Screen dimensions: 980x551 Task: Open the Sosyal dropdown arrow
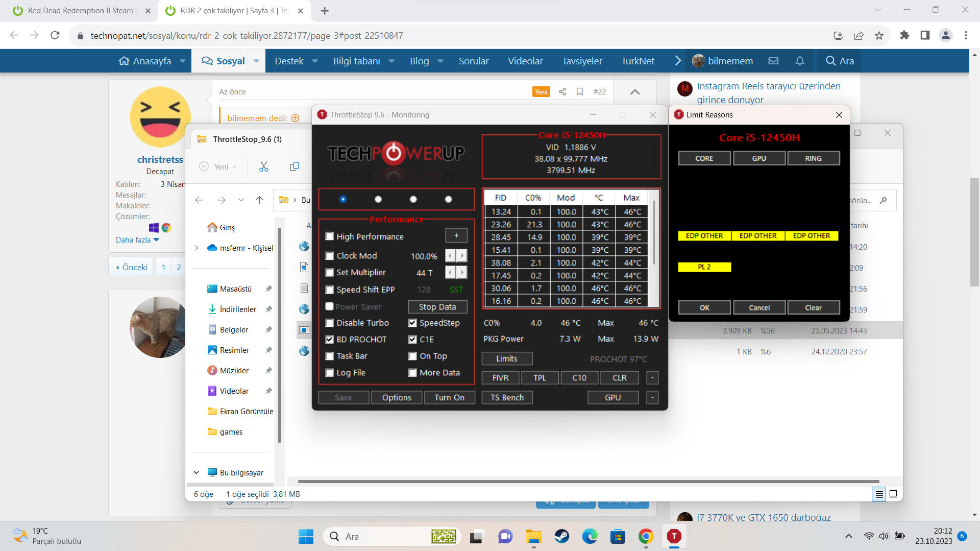256,61
